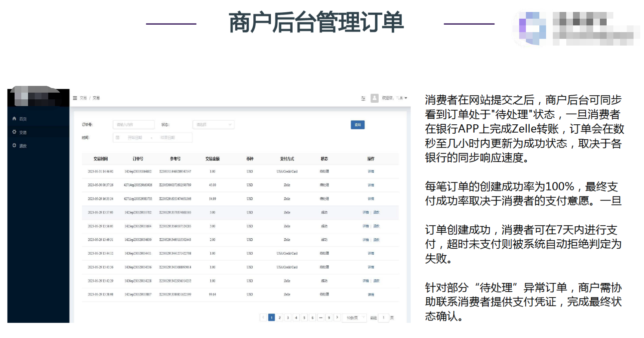Click the 支付方式 column header
This screenshot has width=644, height=338.
287,159
